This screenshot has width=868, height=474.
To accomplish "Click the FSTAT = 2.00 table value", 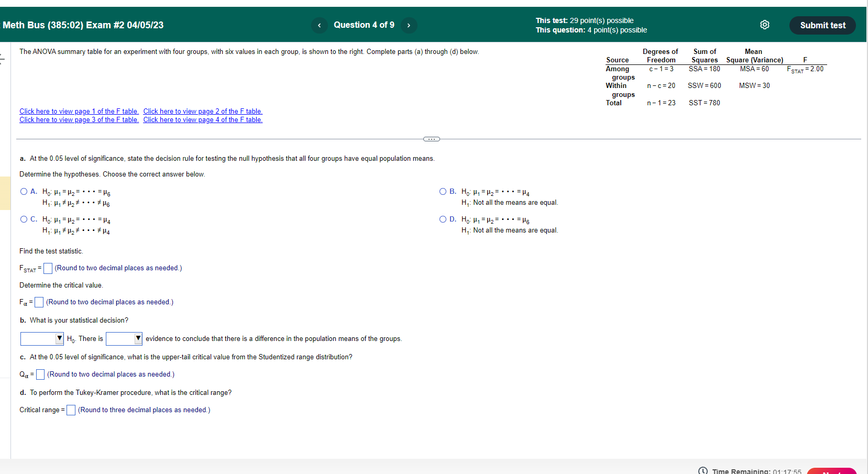I will pyautogui.click(x=805, y=69).
